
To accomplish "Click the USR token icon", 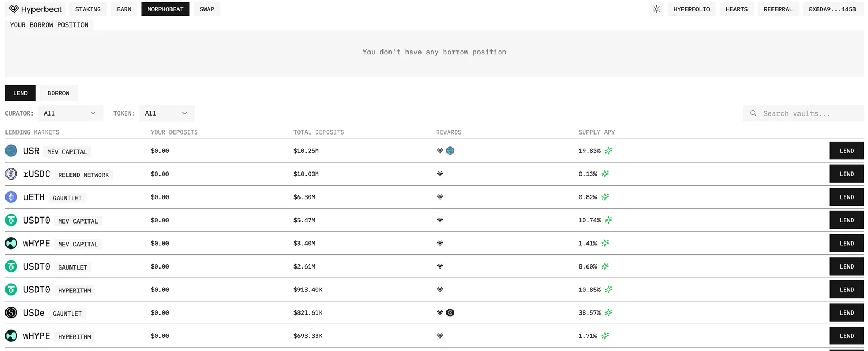I will 11,151.
